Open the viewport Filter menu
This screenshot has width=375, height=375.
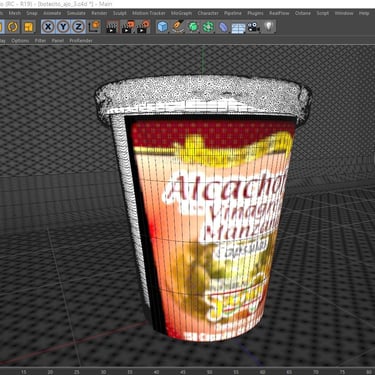pos(40,41)
